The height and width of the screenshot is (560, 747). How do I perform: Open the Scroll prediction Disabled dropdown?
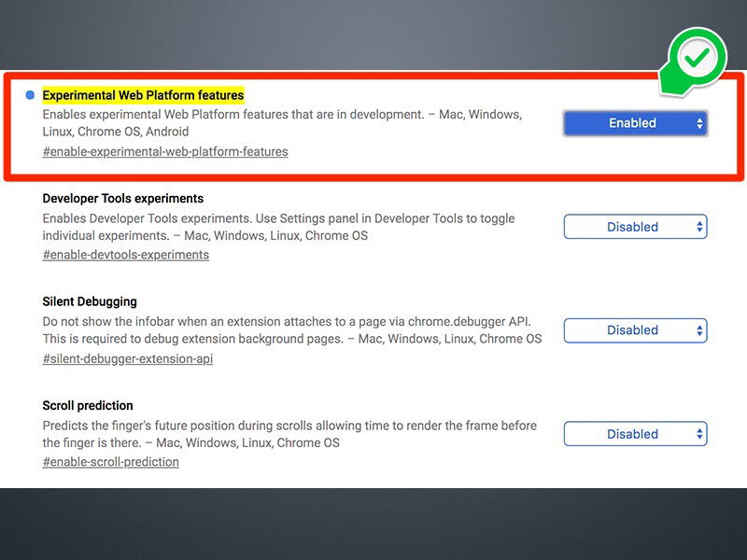[x=635, y=434]
